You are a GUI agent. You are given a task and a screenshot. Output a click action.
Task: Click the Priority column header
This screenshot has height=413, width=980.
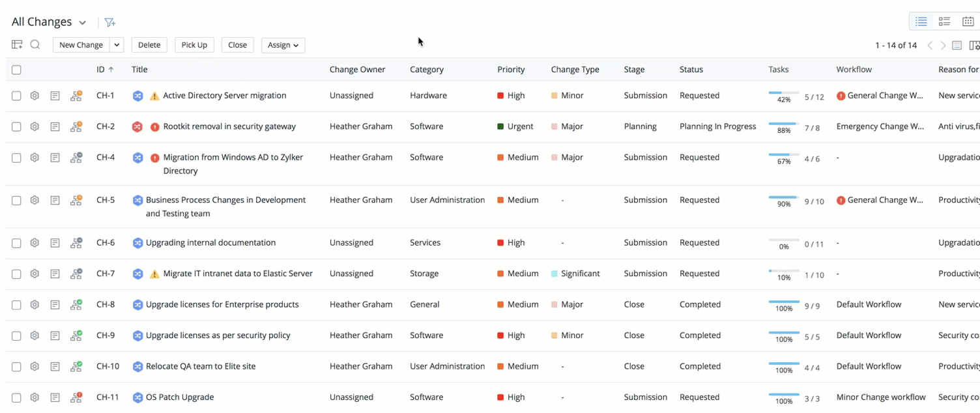(x=510, y=70)
